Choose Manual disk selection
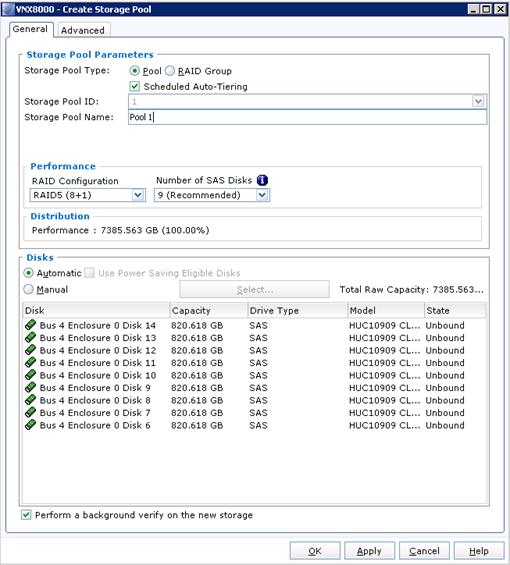 (x=28, y=289)
